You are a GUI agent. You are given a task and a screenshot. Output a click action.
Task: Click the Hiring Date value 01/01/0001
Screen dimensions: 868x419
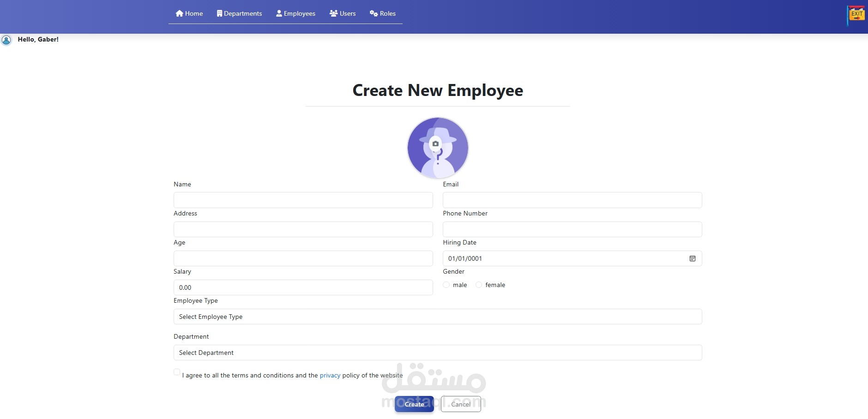click(465, 258)
